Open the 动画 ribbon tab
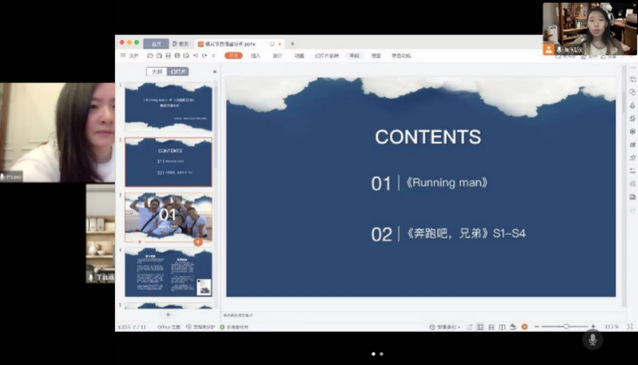Screen dimensions: 638x365 [x=299, y=56]
